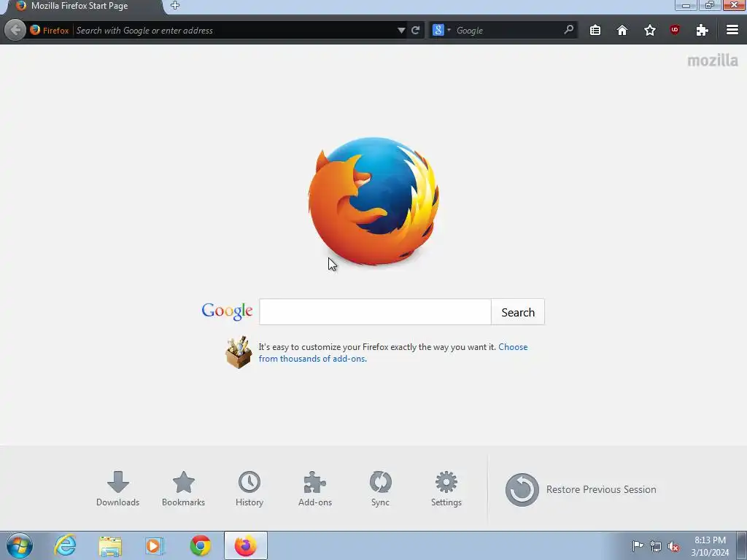This screenshot has height=560, width=747.
Task: Click the Show desktop strip at taskbar end
Action: click(x=742, y=545)
